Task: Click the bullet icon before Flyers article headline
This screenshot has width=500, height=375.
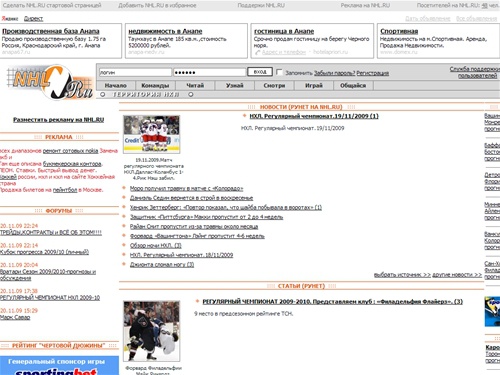Action: pos(198,301)
